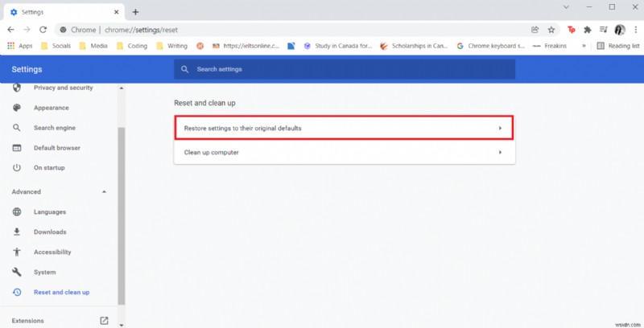Select the Settings browser tab
Viewport: 644px width, 328px height.
pos(64,12)
